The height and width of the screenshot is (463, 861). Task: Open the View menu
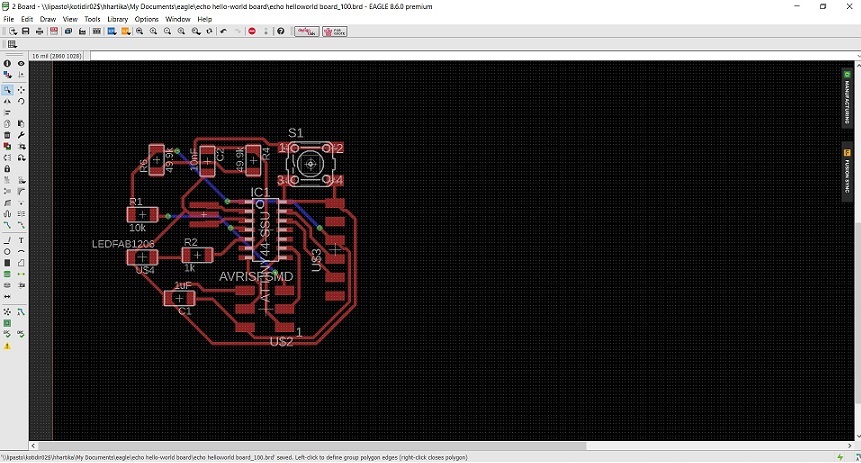pyautogui.click(x=70, y=19)
